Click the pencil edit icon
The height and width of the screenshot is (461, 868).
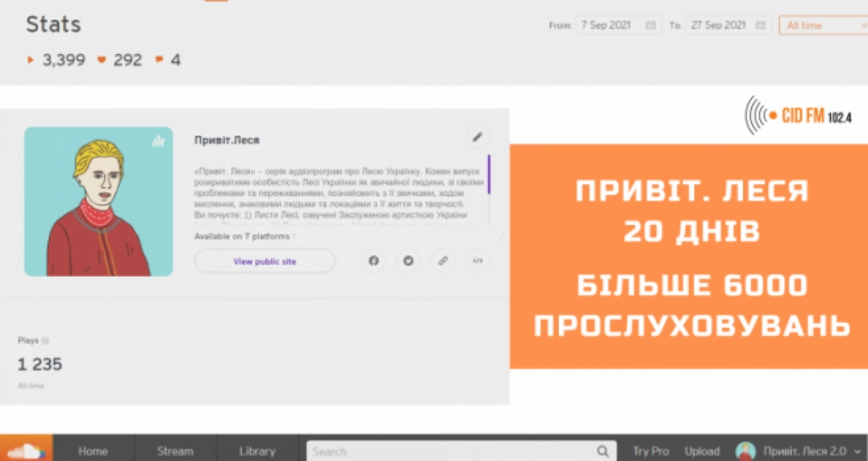click(477, 137)
